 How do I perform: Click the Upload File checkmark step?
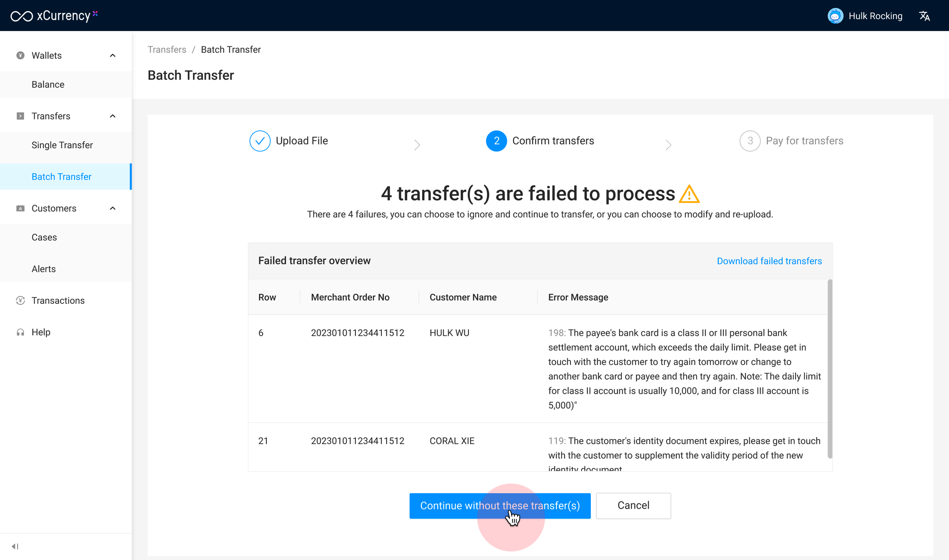(x=260, y=141)
